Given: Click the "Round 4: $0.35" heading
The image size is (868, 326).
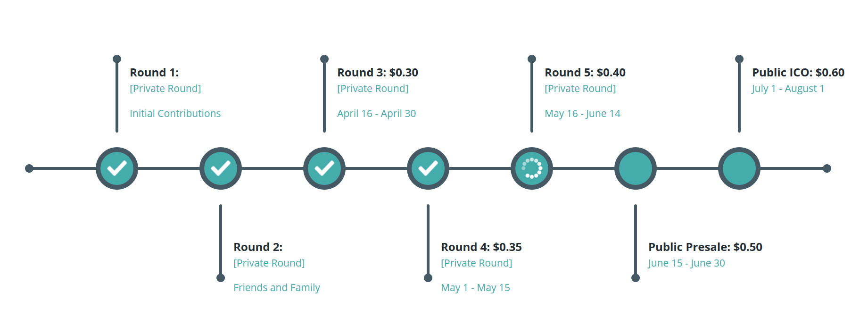Looking at the screenshot, I should 481,247.
